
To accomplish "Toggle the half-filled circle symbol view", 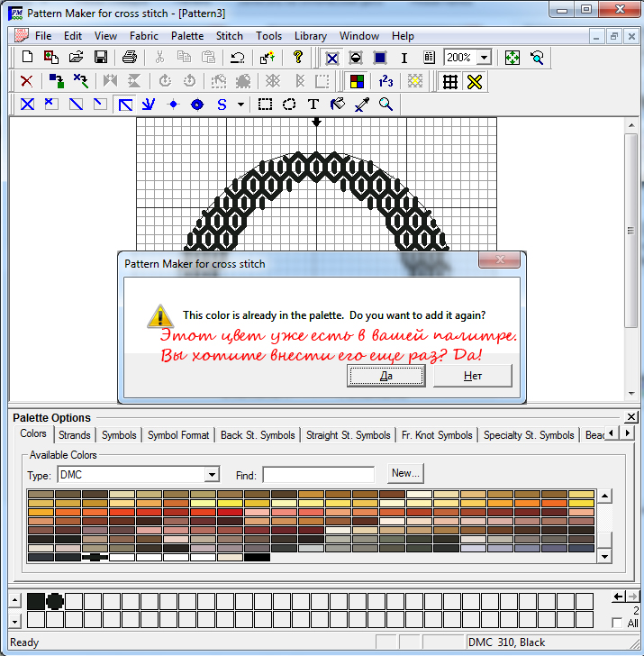I will coord(356,58).
